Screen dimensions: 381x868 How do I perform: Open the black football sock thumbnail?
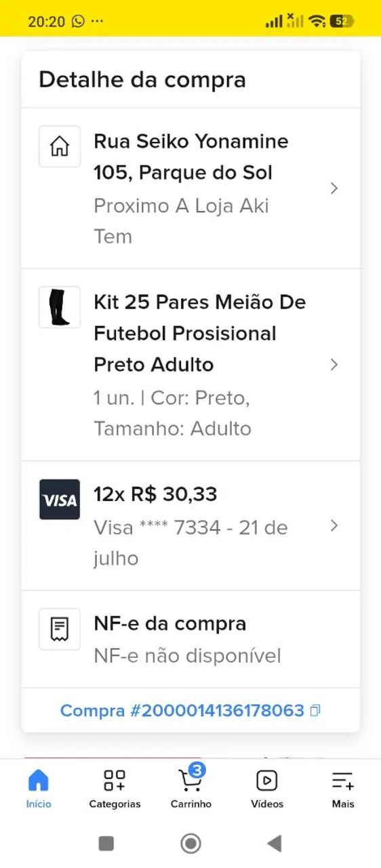[x=60, y=307]
